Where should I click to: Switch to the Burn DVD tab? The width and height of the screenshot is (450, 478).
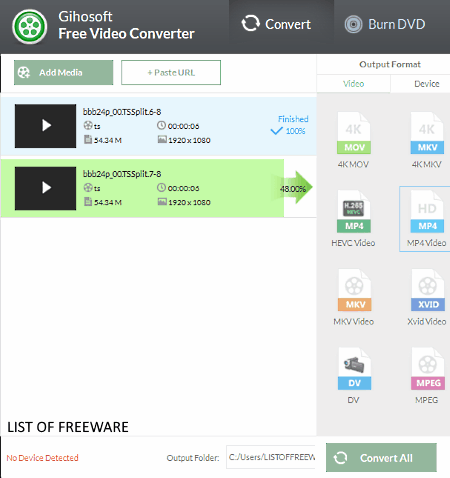click(x=385, y=24)
